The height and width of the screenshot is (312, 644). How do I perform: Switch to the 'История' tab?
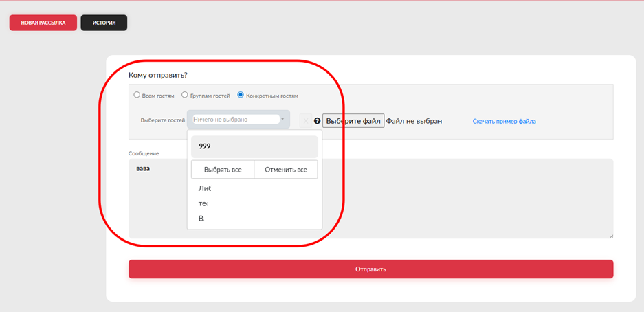[104, 23]
